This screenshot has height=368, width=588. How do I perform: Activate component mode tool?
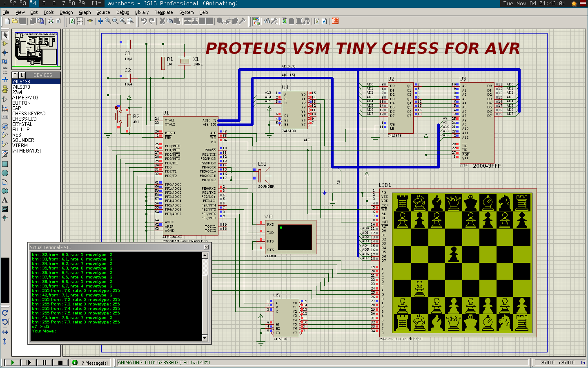click(5, 44)
